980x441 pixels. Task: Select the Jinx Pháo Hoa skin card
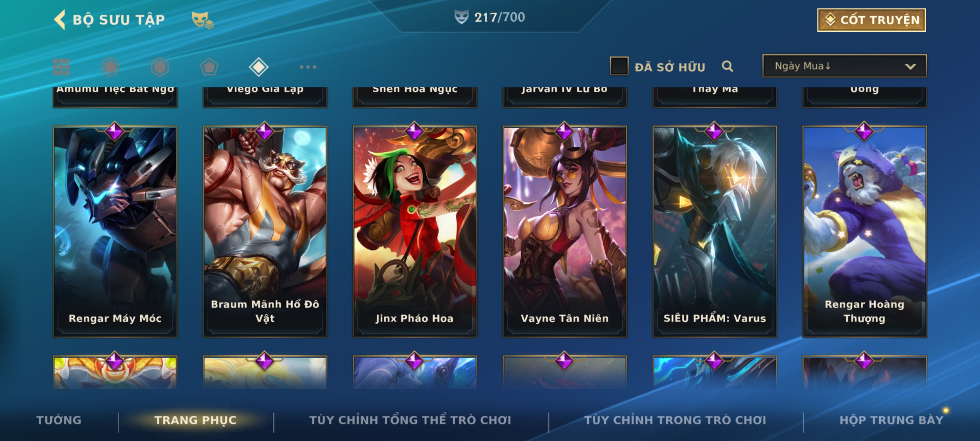tap(415, 232)
